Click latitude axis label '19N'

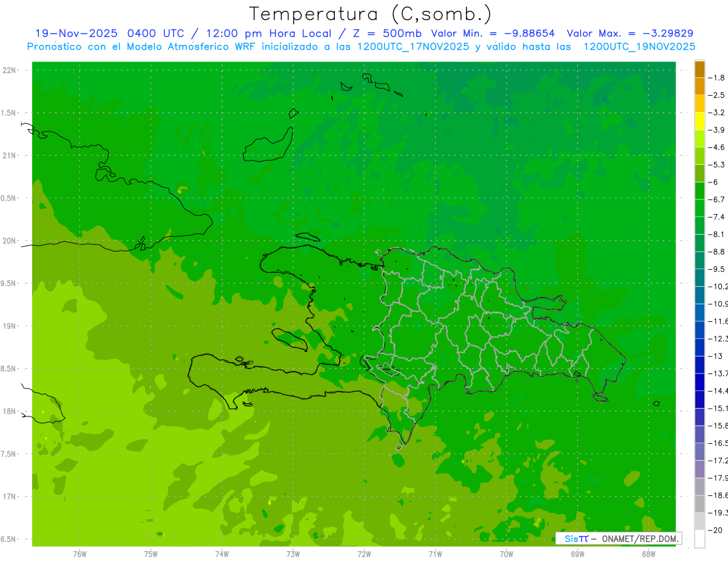10,326
